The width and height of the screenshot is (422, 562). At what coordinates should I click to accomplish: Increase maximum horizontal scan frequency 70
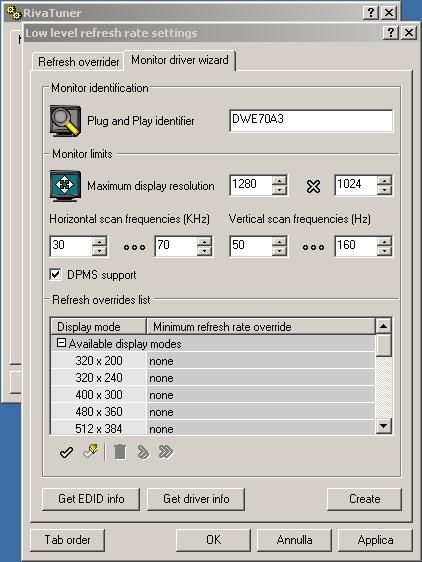pyautogui.click(x=204, y=241)
